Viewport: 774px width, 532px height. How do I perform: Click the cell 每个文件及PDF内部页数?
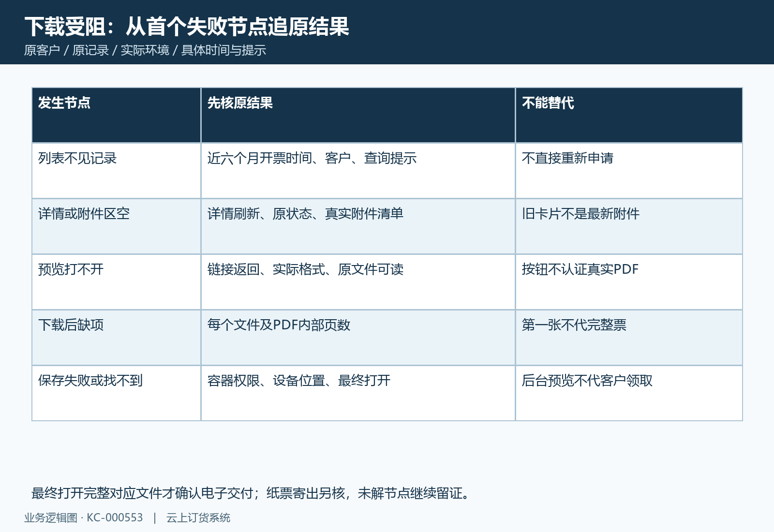tap(358, 338)
